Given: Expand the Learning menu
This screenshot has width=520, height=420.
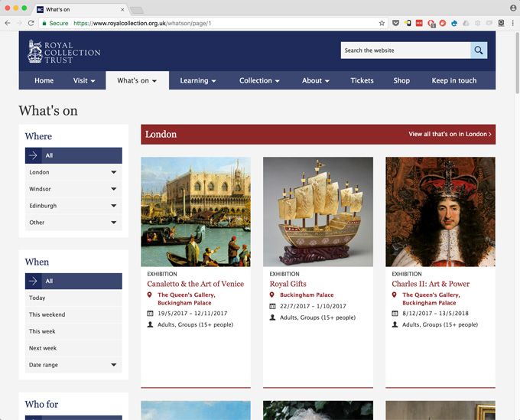Looking at the screenshot, I should pos(198,80).
